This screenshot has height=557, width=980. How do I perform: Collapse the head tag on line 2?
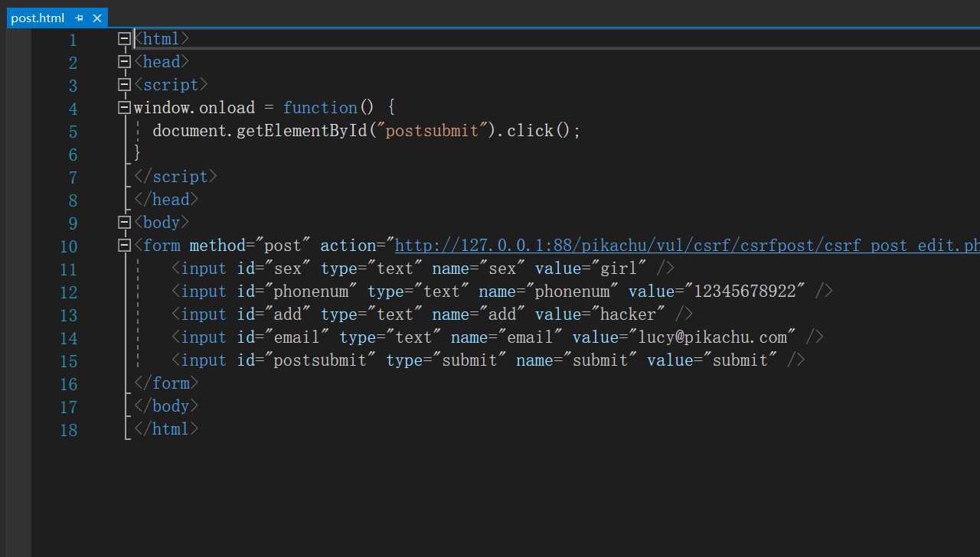coord(124,61)
